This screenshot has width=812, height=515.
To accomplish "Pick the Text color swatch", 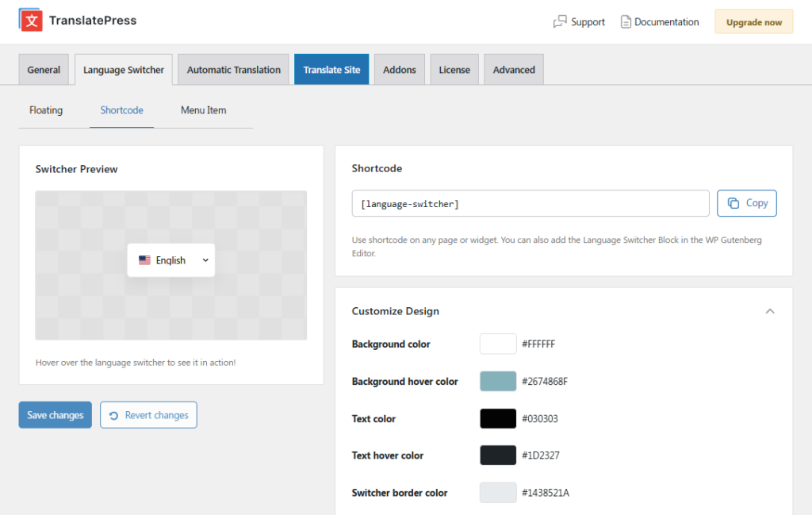I will point(498,419).
